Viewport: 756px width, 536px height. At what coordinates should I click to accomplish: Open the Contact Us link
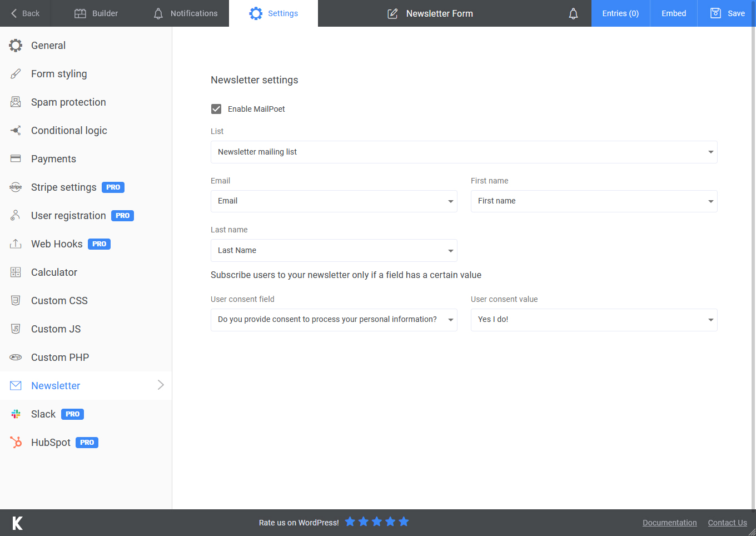coord(727,523)
